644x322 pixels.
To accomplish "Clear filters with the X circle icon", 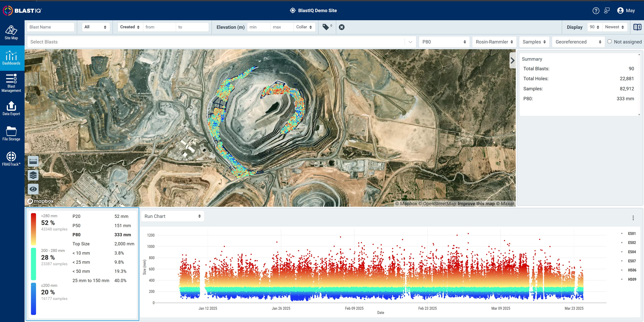I will point(342,27).
